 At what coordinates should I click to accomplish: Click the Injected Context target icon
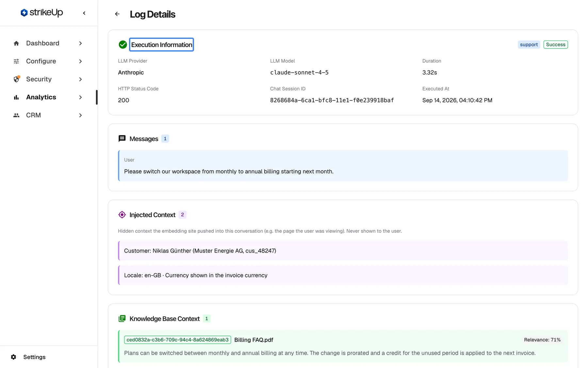(122, 215)
